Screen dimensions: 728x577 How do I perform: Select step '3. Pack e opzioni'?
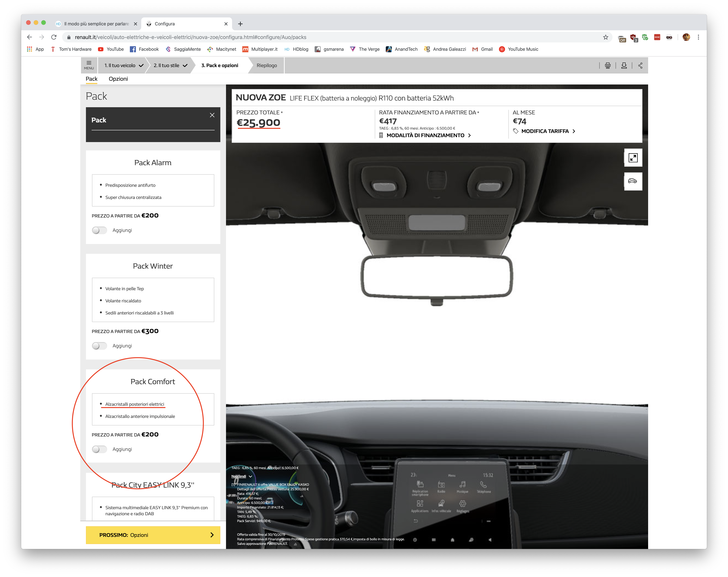click(220, 66)
